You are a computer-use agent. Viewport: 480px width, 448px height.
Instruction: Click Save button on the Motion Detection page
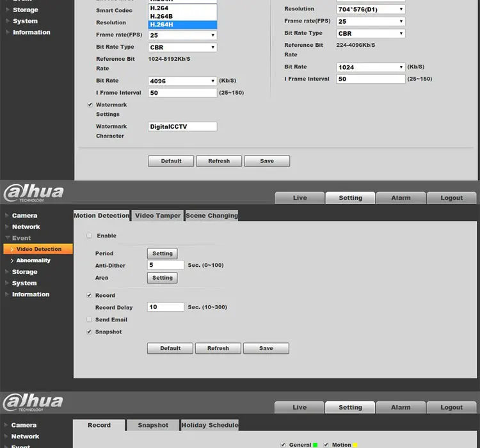click(266, 348)
